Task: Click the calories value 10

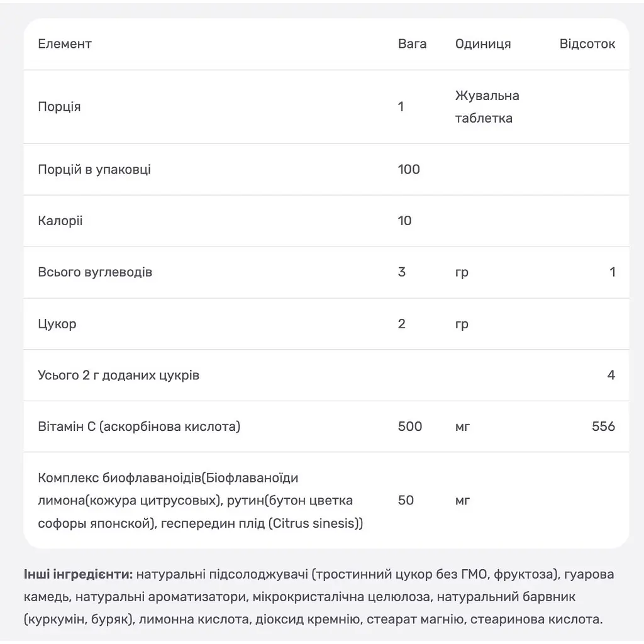Action: (404, 221)
